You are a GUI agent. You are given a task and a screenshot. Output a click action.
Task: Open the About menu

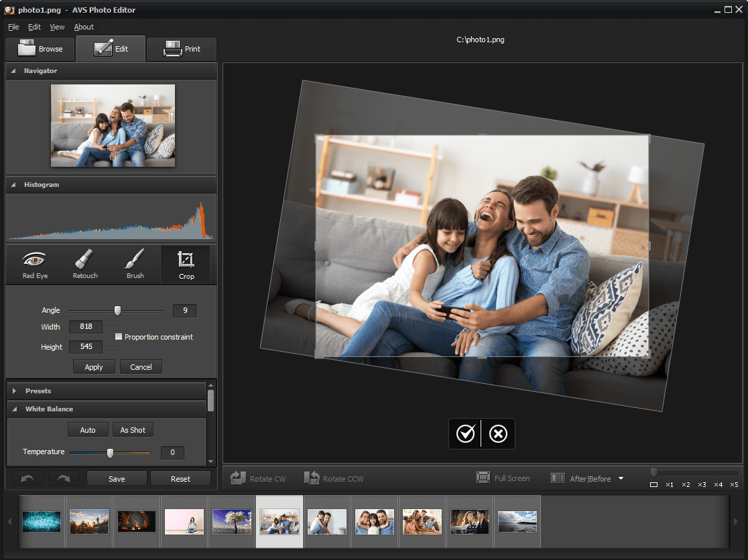(84, 27)
